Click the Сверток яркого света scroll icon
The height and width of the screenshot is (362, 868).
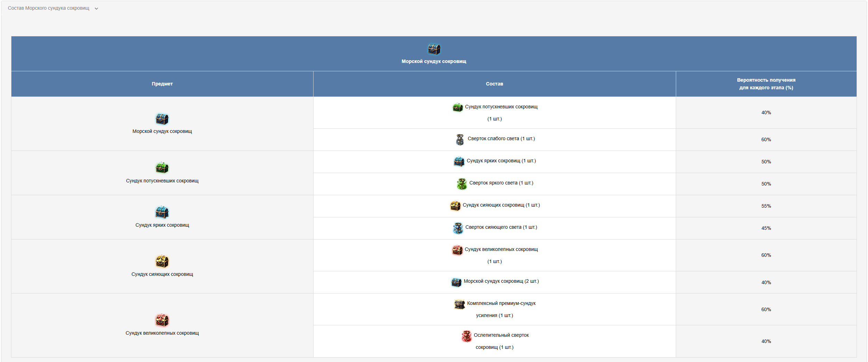pos(461,184)
